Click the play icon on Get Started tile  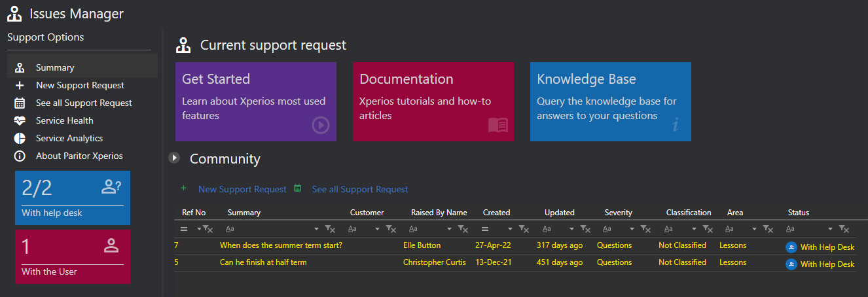tap(321, 124)
